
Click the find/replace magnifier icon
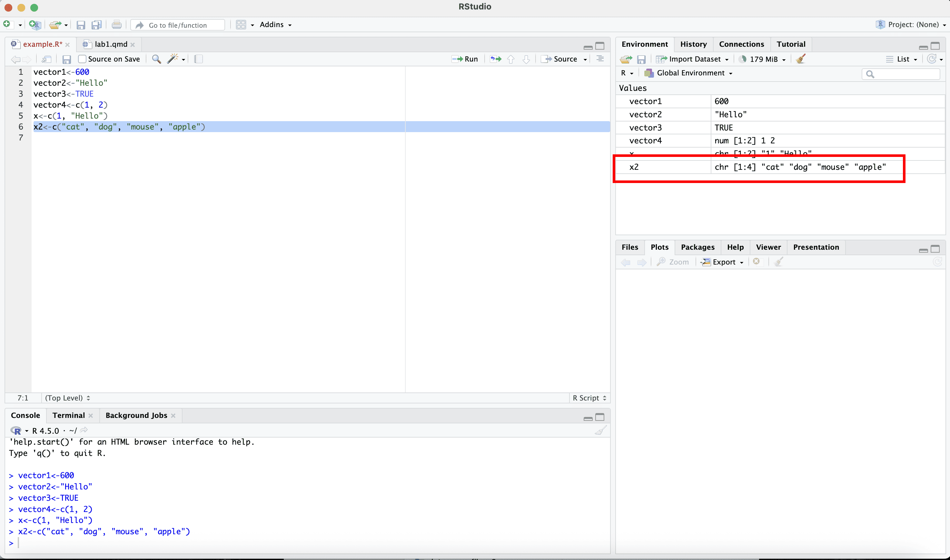coord(156,59)
